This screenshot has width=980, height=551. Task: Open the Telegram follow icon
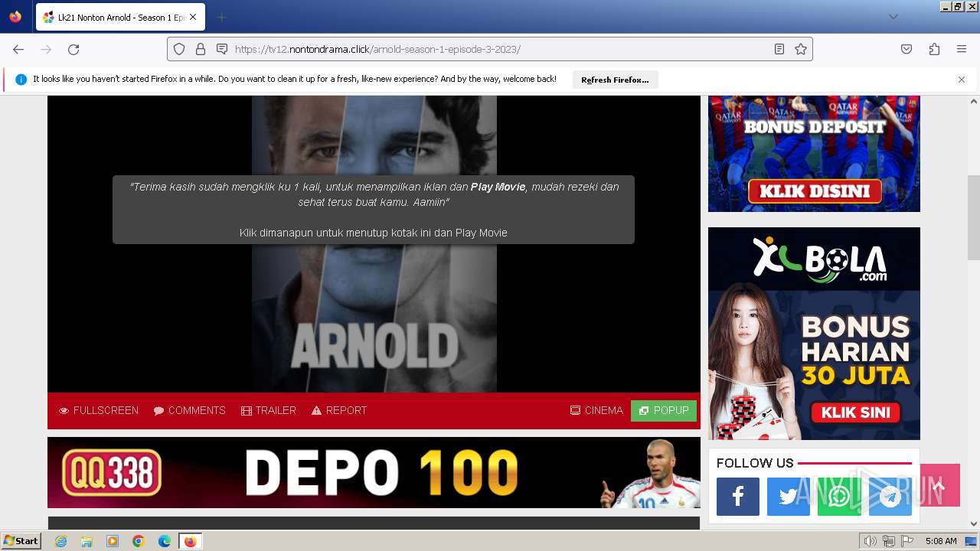(x=890, y=497)
